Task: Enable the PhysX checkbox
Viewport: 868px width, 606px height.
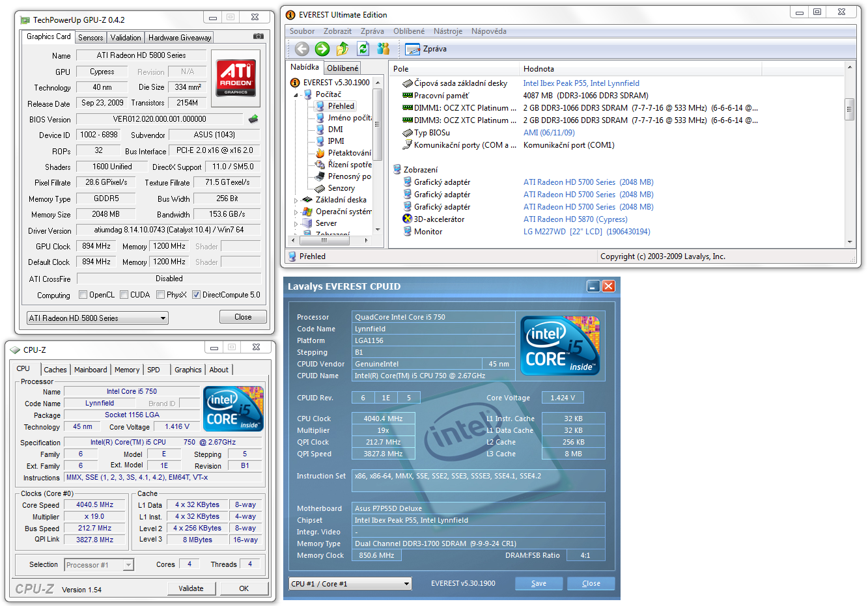Action: (x=160, y=295)
